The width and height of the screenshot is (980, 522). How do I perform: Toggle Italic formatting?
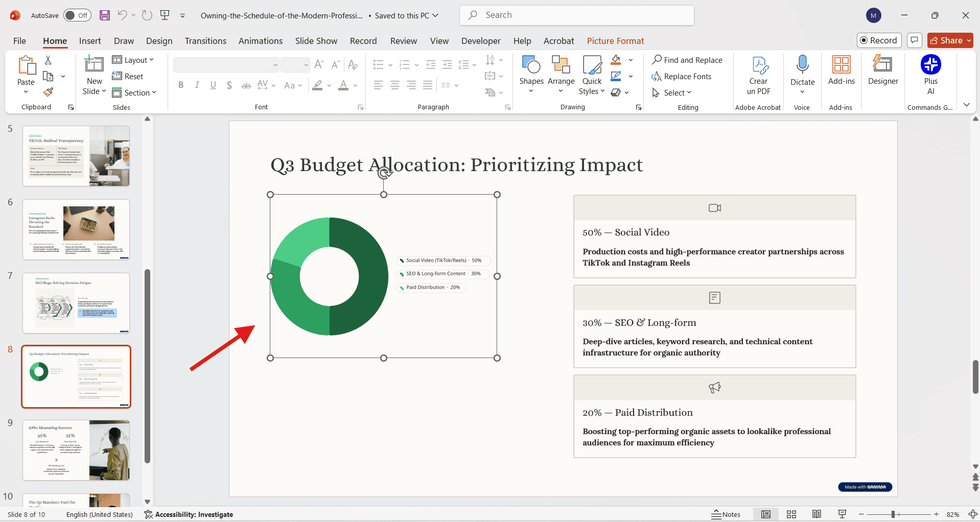(x=197, y=85)
